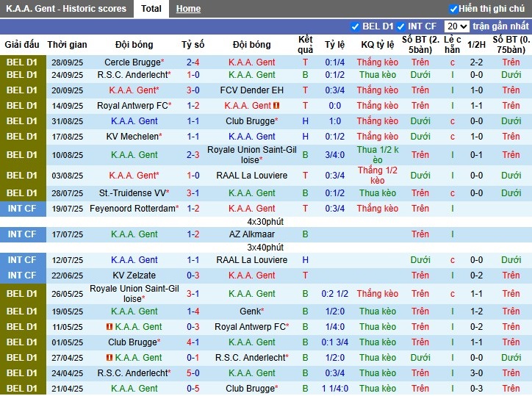The image size is (532, 396).
Task: Uncheck the INT CF filter checkbox
Action: 401,26
